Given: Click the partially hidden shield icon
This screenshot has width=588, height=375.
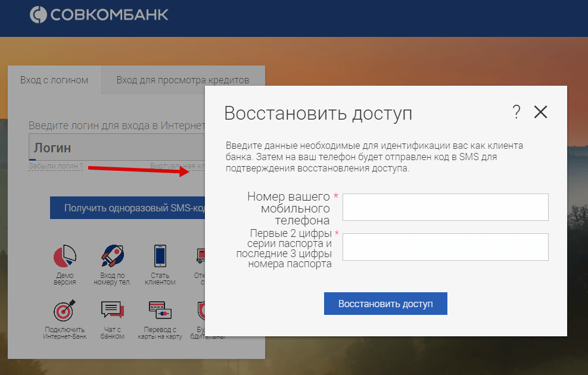Looking at the screenshot, I should point(200,310).
